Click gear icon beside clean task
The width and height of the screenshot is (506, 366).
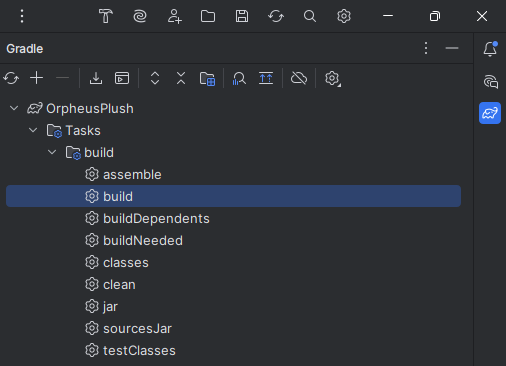92,284
